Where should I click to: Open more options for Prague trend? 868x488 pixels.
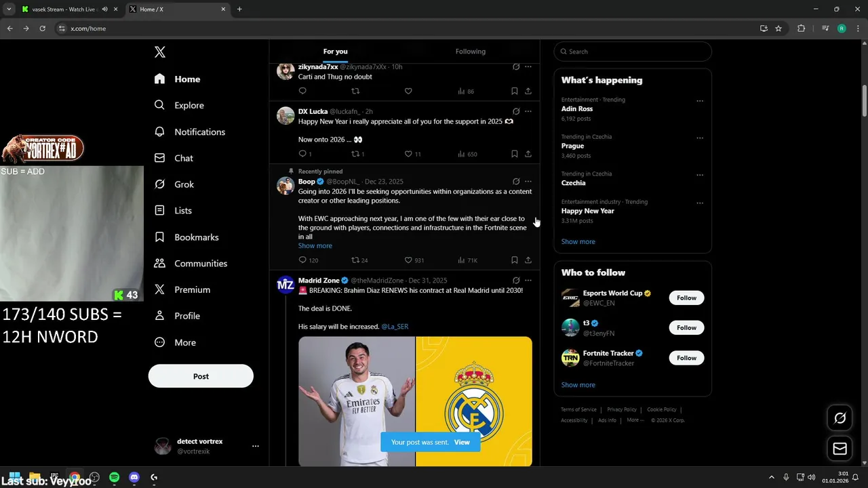(700, 138)
